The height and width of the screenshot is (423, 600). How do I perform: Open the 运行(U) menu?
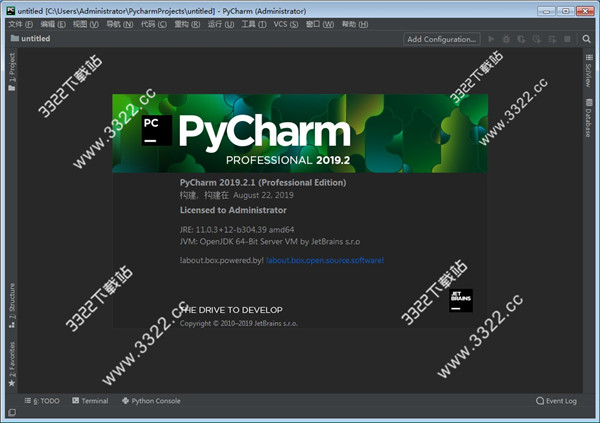(x=221, y=24)
